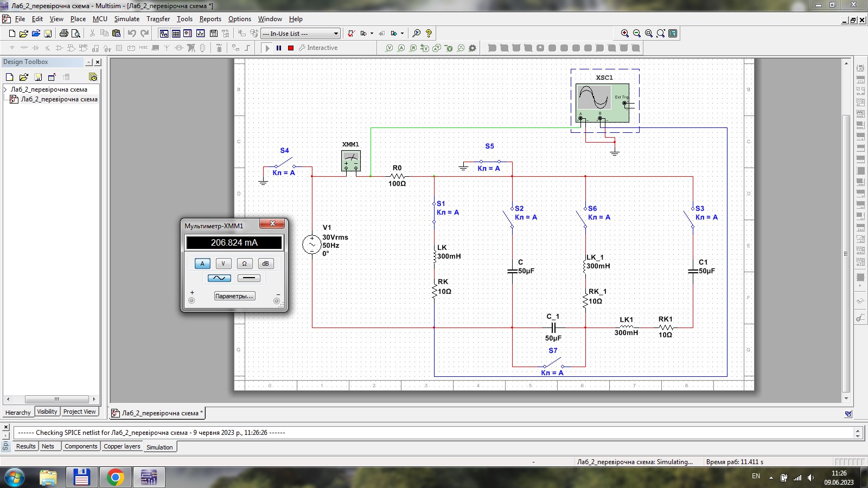Image resolution: width=868 pixels, height=488 pixels.
Task: Click the Undo arrow icon
Action: 132,34
